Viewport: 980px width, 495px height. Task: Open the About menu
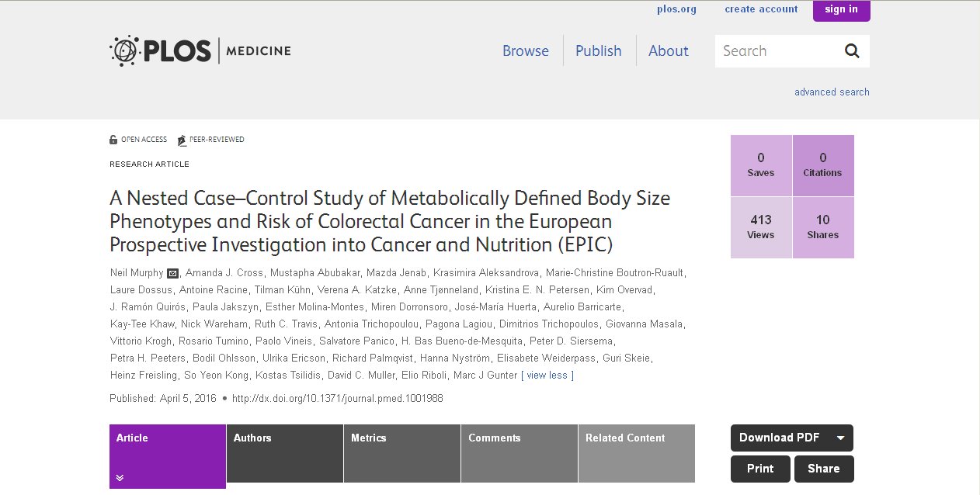point(668,51)
